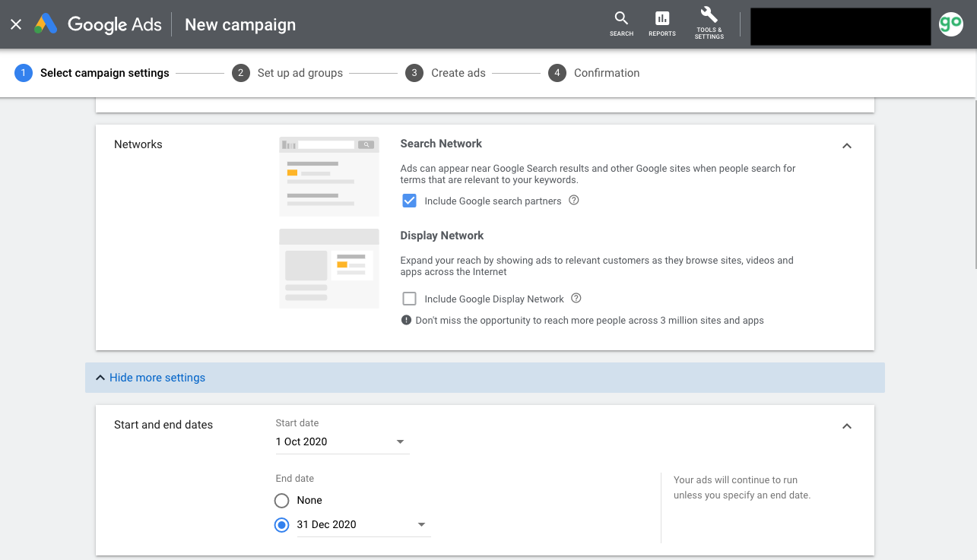Viewport: 977px width, 560px height.
Task: Go to step 3 Create ads
Action: (446, 73)
